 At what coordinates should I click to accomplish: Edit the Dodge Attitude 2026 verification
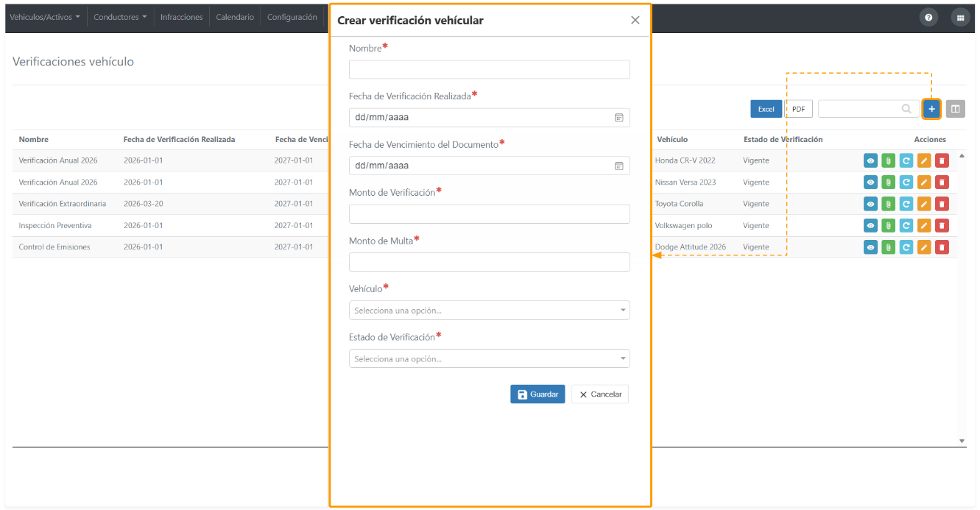[924, 247]
